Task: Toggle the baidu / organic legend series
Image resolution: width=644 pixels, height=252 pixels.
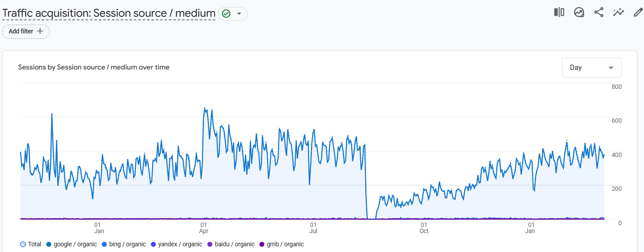Action: tap(231, 244)
